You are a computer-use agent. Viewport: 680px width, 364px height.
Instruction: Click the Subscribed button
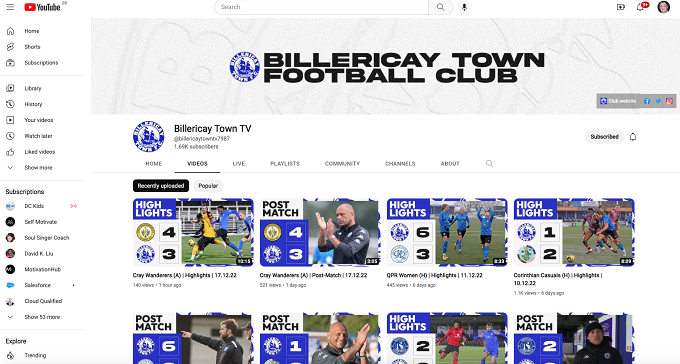(x=605, y=137)
